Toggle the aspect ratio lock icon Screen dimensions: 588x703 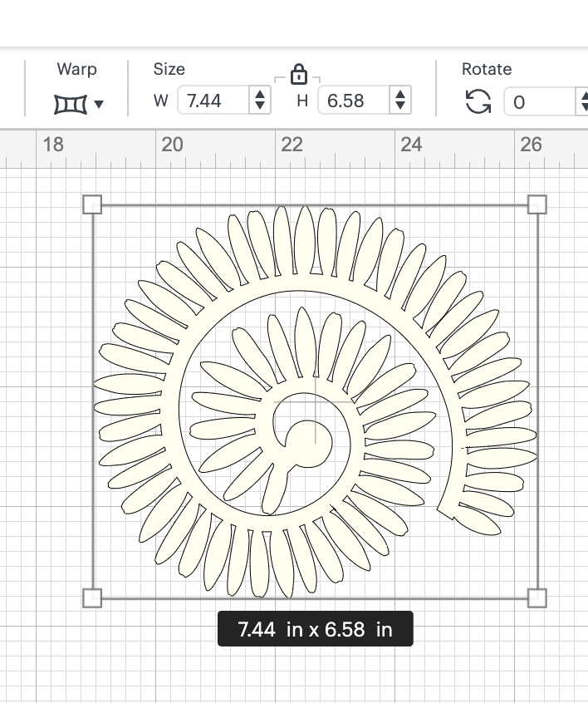click(299, 76)
